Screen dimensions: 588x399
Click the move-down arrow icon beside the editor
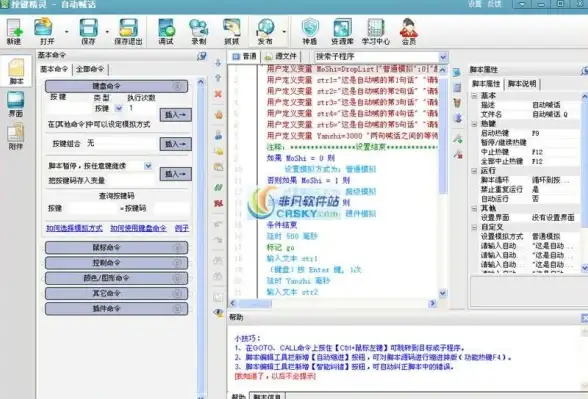pos(218,63)
